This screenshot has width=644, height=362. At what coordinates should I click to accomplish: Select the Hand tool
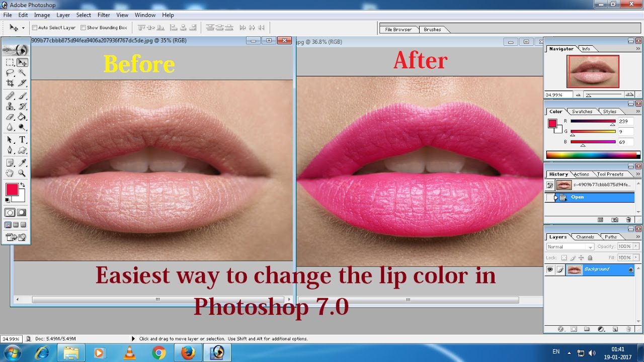click(x=10, y=173)
